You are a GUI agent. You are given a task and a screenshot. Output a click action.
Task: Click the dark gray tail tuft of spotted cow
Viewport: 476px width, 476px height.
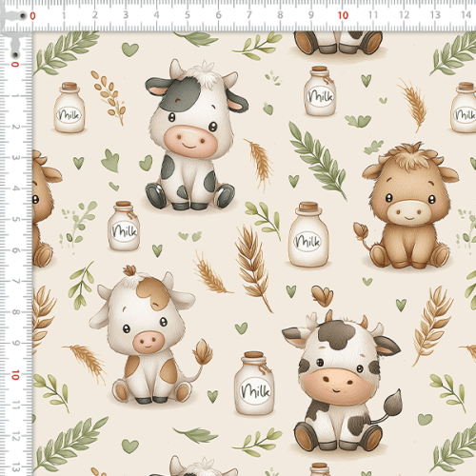[x=393, y=403]
